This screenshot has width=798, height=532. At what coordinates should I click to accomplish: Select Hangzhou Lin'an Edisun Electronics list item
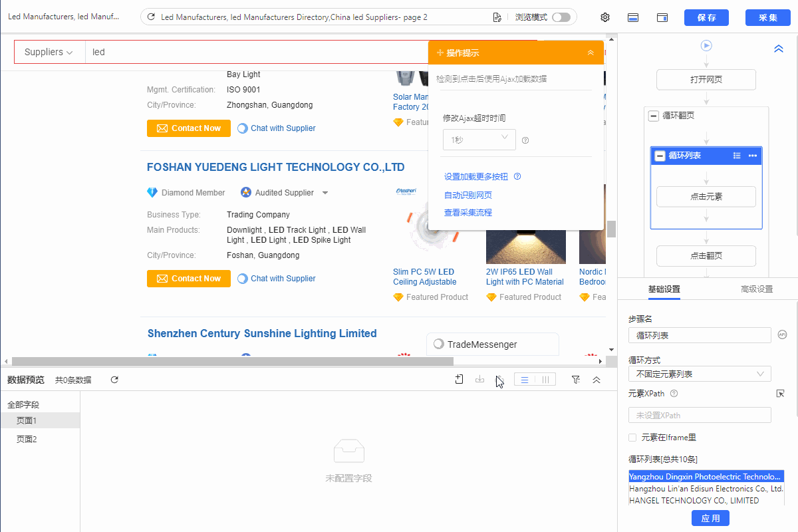(x=706, y=489)
